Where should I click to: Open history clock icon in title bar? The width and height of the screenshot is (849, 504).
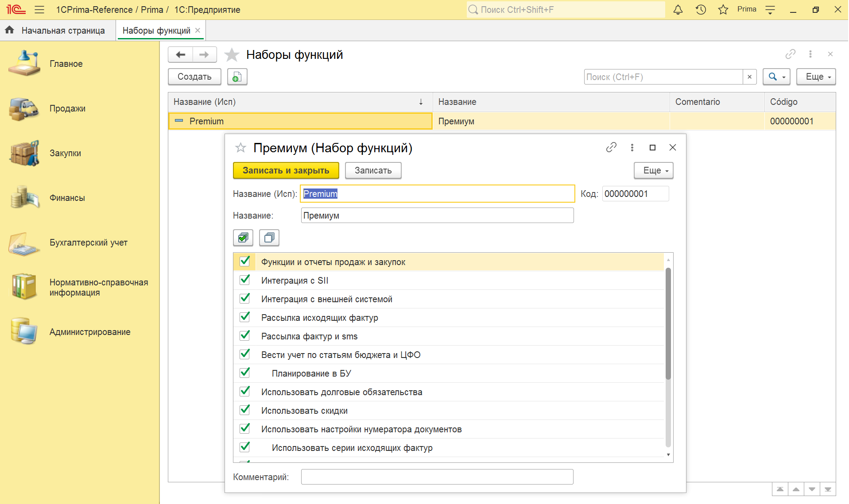tap(700, 10)
